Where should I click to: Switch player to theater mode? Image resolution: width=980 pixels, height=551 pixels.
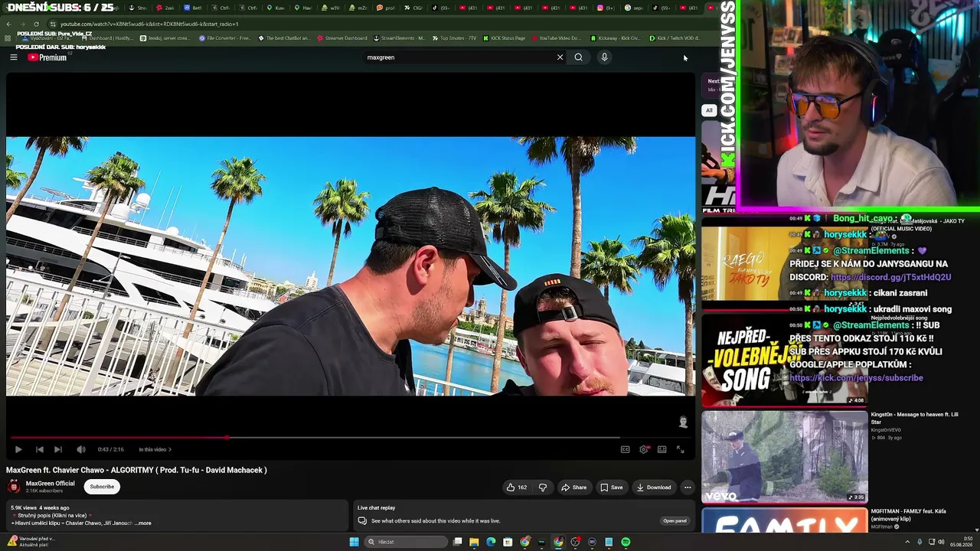tap(661, 449)
